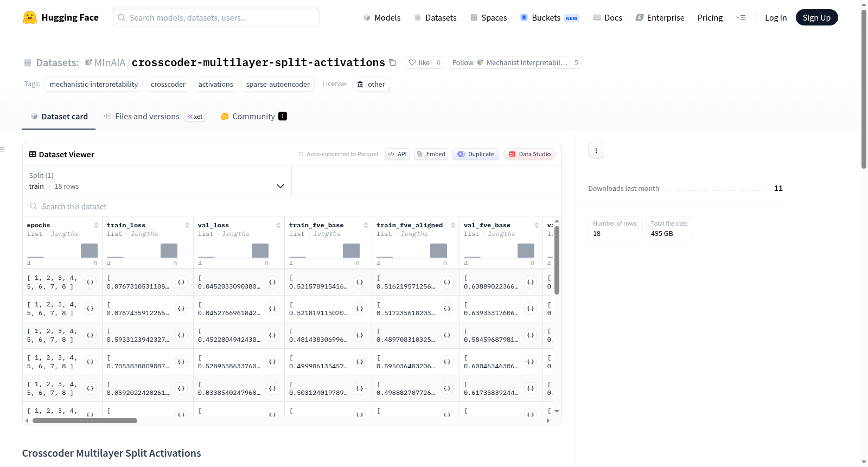The width and height of the screenshot is (868, 467).
Task: Click the like count 0
Action: tap(438, 62)
